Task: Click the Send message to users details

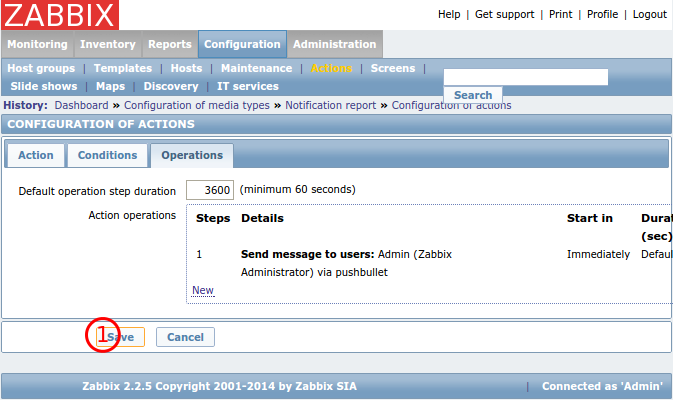Action: tap(346, 263)
